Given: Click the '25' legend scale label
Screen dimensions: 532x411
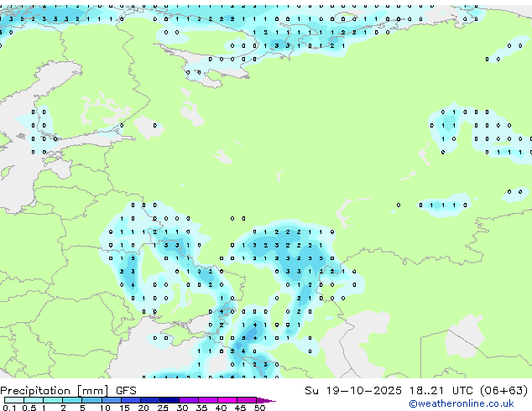Looking at the screenshot, I should 163,408.
